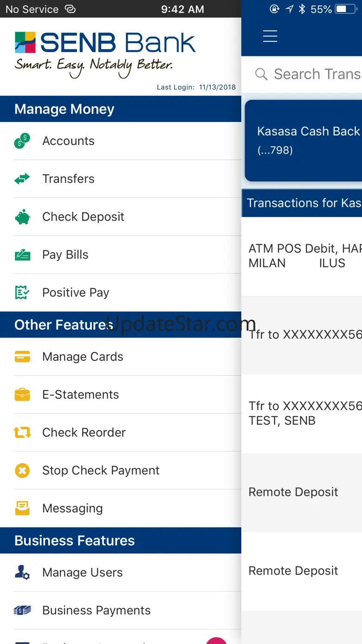Tap the 9:42 AM clock

pos(182,9)
